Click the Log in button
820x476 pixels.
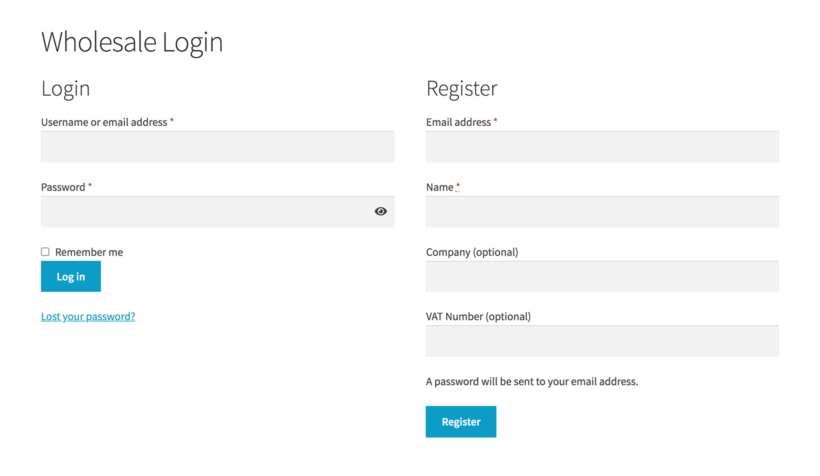(71, 276)
